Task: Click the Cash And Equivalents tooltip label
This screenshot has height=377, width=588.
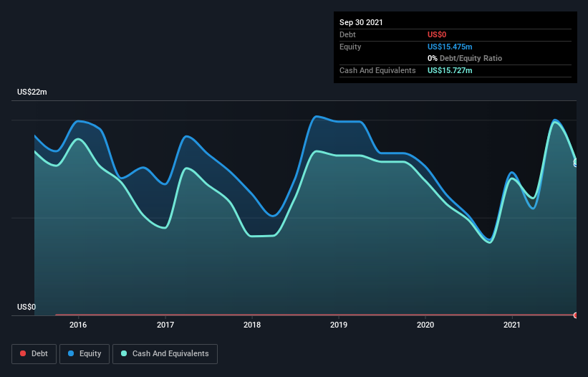Action: (x=377, y=70)
